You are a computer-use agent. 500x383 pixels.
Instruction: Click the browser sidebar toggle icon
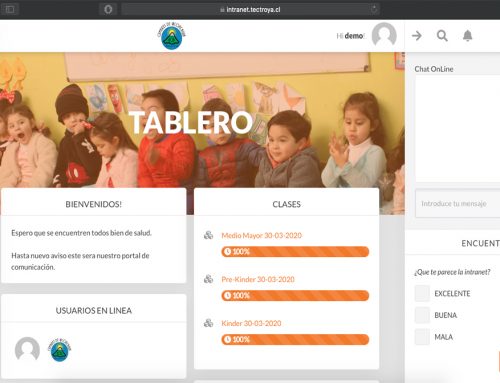10,9
